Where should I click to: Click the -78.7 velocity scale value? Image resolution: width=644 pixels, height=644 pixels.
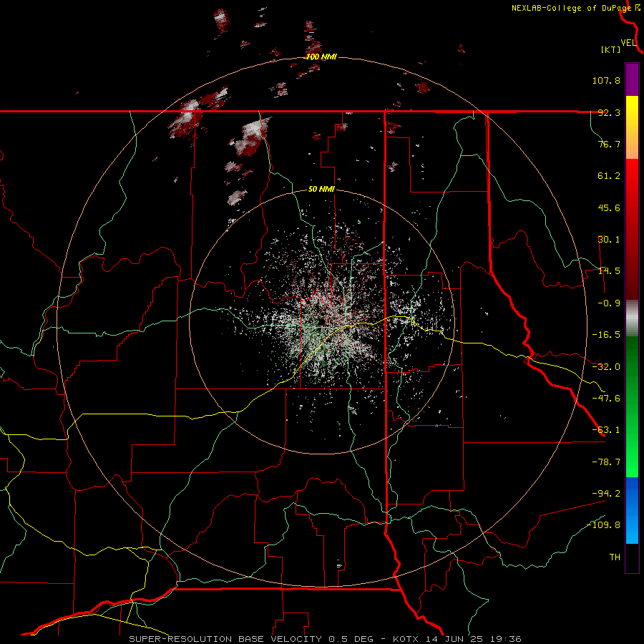(x=606, y=462)
